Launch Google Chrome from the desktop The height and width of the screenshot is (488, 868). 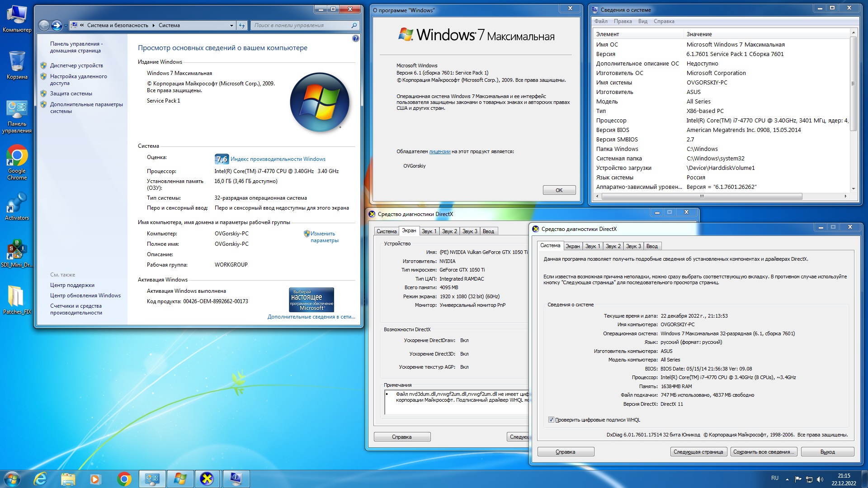pos(17,163)
